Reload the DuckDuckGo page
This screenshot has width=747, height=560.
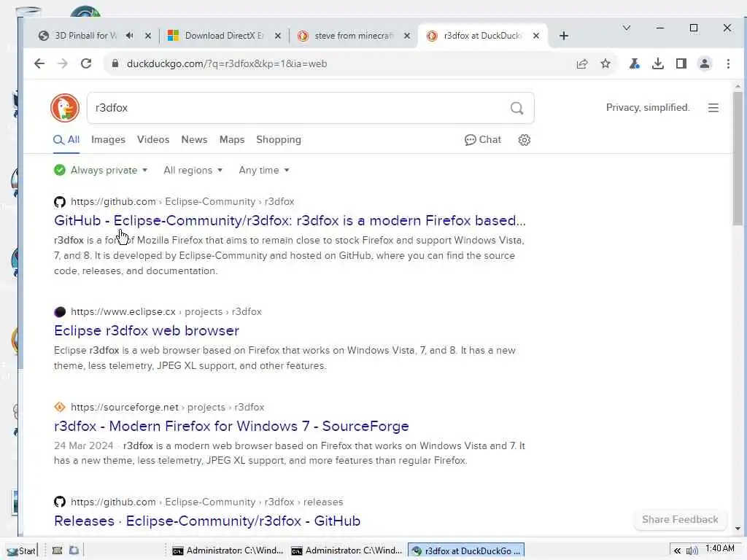click(86, 63)
